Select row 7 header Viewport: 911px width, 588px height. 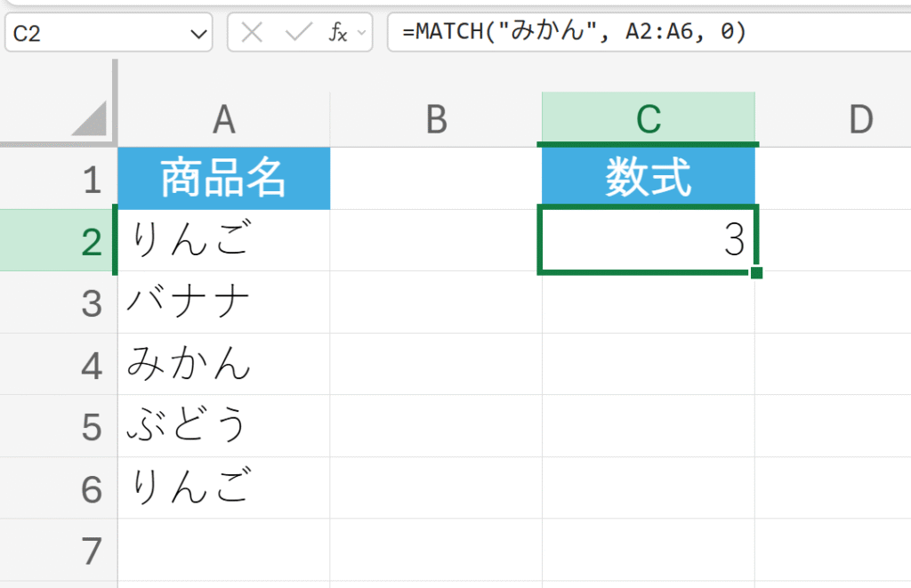pos(91,552)
